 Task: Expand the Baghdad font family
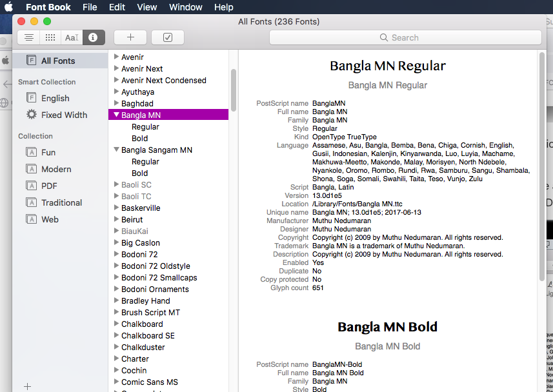116,103
